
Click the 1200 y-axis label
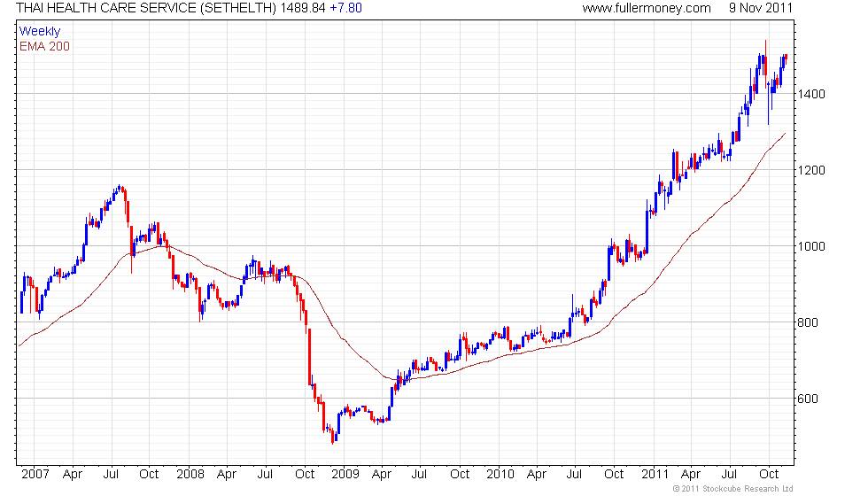click(x=811, y=170)
